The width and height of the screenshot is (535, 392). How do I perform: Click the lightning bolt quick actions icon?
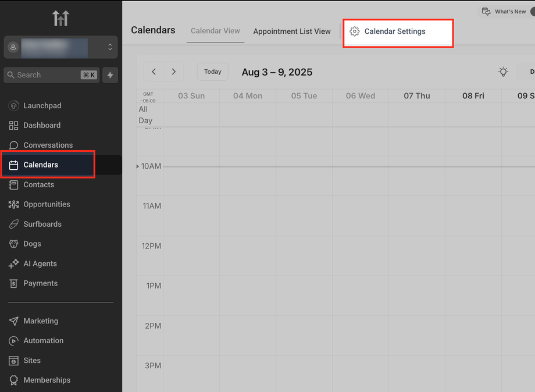point(110,75)
